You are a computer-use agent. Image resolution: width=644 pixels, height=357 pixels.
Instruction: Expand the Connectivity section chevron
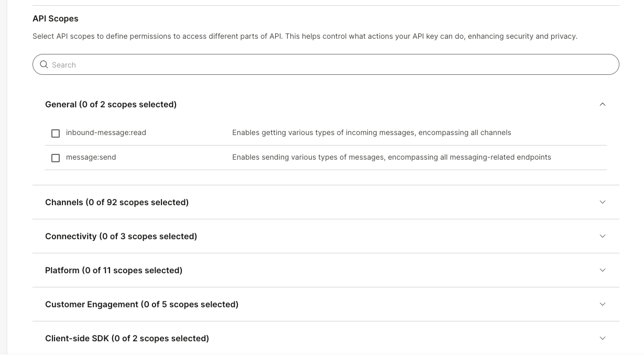click(602, 236)
